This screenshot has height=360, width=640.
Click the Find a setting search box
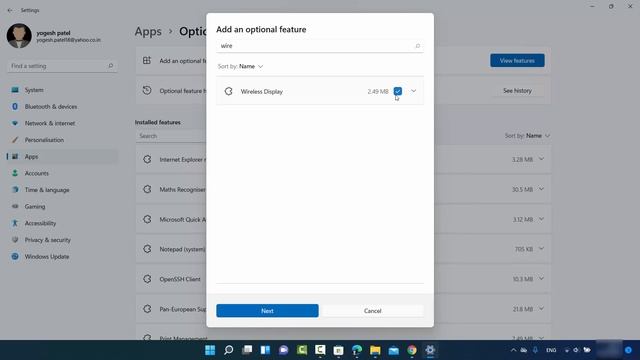[x=62, y=66]
